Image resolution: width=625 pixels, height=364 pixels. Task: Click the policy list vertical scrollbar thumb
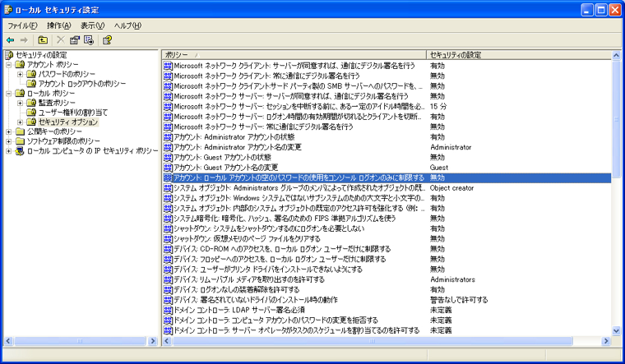coord(616,119)
